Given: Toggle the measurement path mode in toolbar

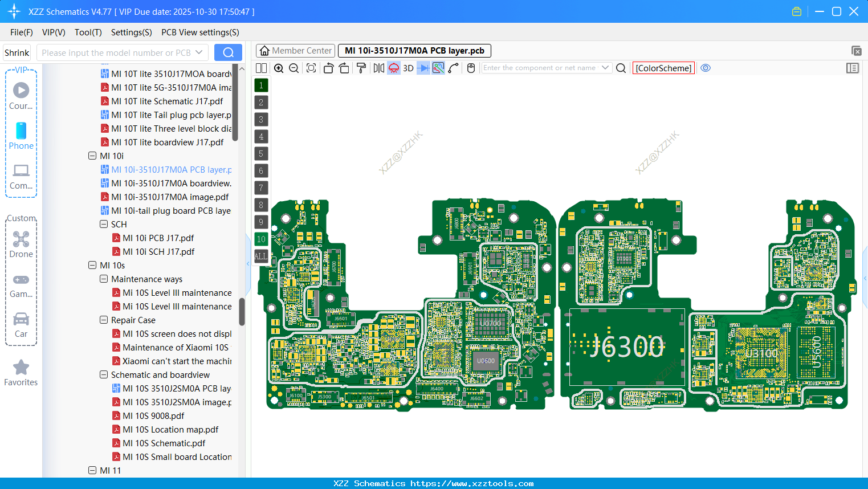Looking at the screenshot, I should 454,68.
